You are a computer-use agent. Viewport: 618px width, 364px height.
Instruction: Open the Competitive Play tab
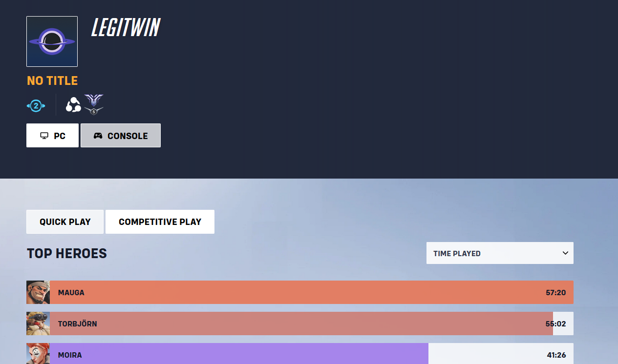[x=160, y=222]
